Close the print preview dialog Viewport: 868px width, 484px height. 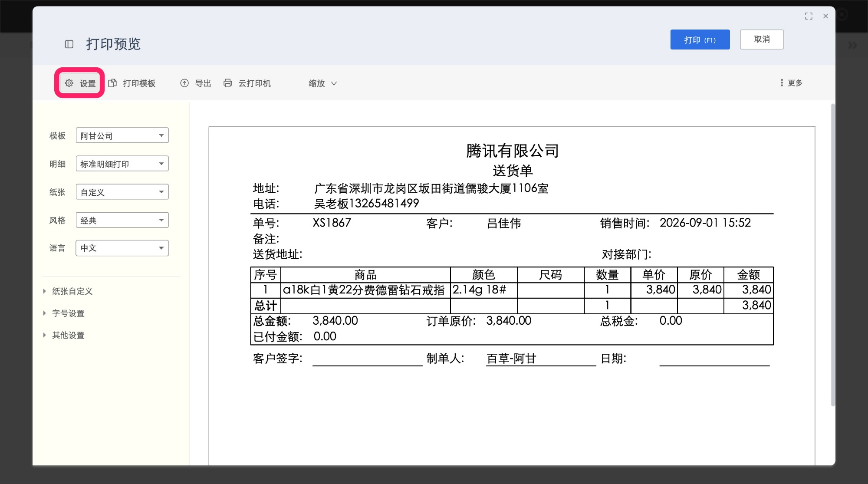(x=825, y=16)
